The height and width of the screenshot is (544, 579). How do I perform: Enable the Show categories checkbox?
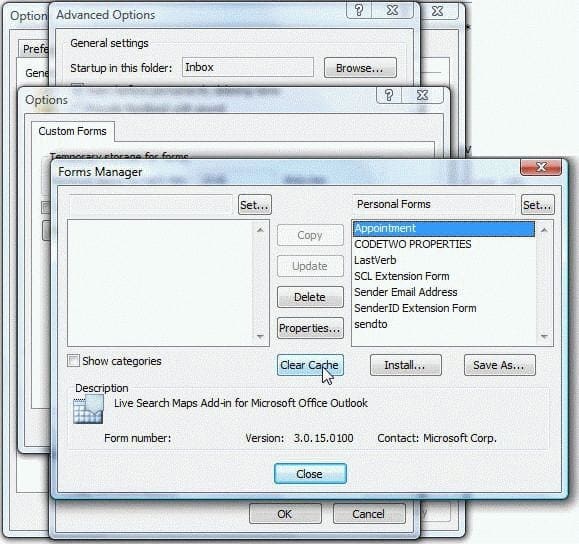click(73, 360)
